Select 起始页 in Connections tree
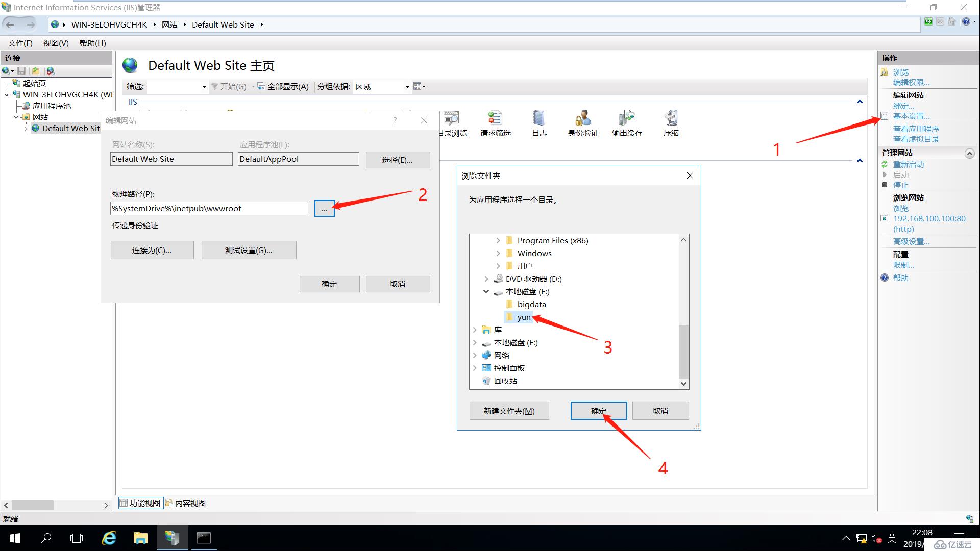980x551 pixels. (34, 83)
